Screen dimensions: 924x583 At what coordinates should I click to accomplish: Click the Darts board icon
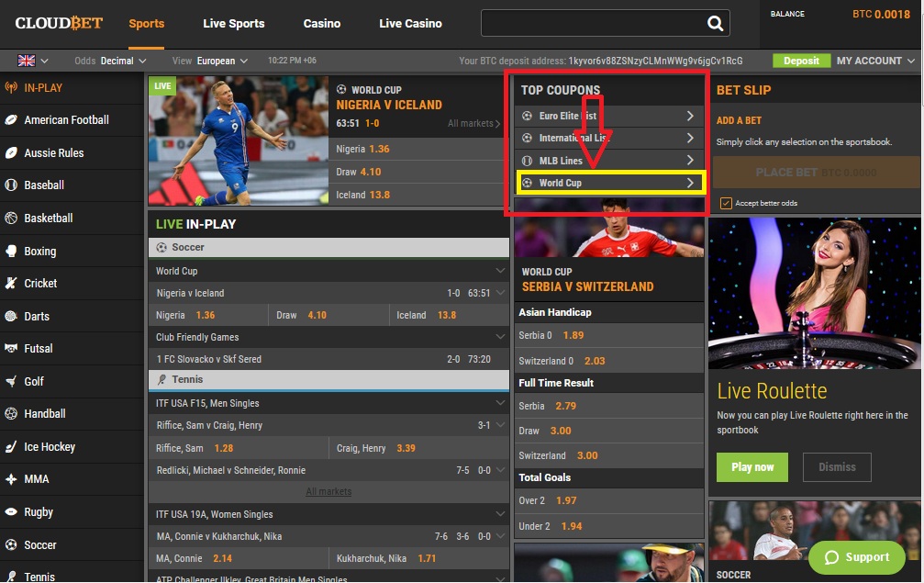(x=11, y=316)
